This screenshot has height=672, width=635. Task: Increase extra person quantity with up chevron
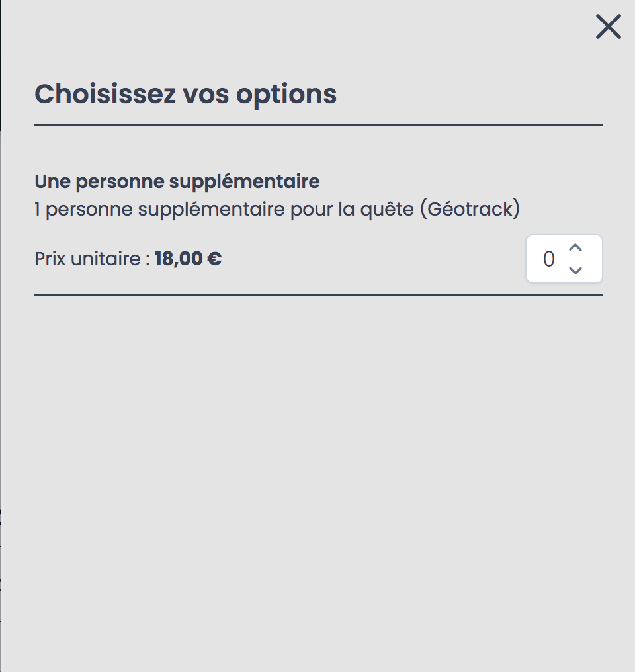pyautogui.click(x=575, y=248)
